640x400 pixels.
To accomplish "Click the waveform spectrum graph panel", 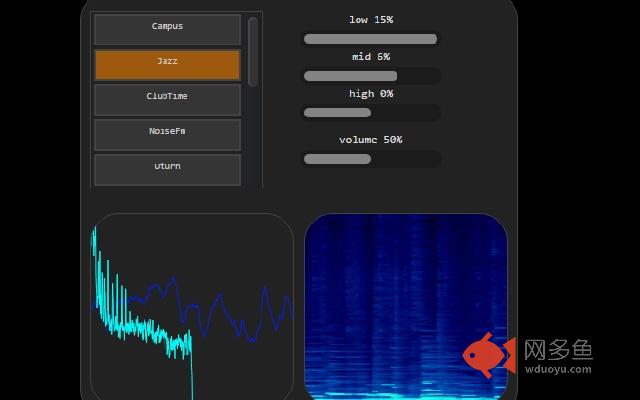I will (x=192, y=307).
